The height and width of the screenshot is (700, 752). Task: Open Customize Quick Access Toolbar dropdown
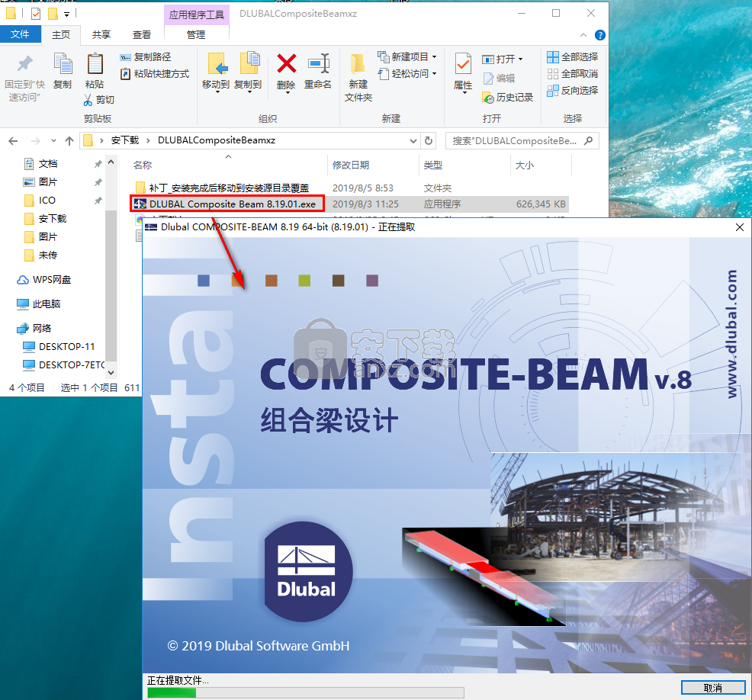tap(66, 14)
